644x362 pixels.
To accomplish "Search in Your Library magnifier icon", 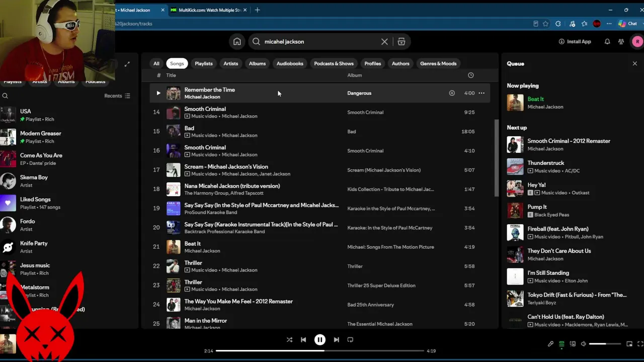I will (5, 96).
